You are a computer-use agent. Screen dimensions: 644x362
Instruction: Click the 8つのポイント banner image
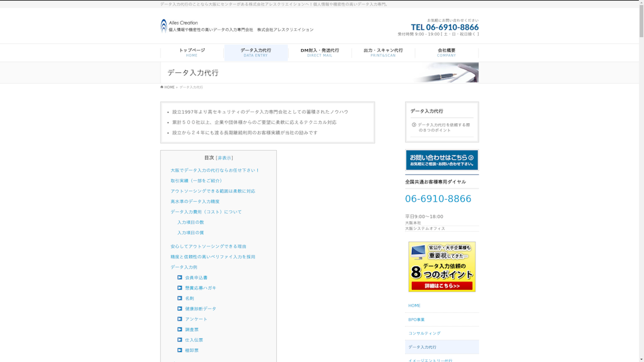pyautogui.click(x=442, y=266)
